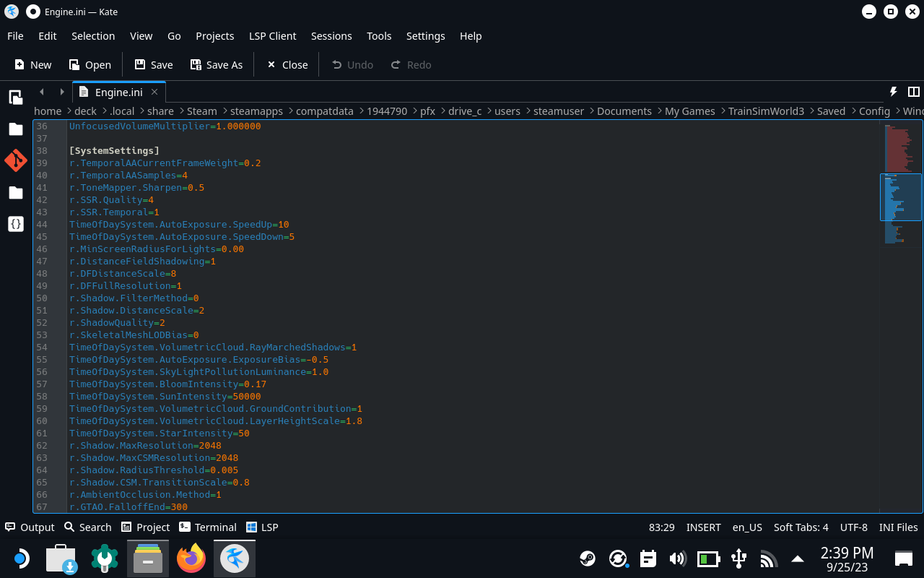Click the steamapps breadcrumb path segment

256,111
